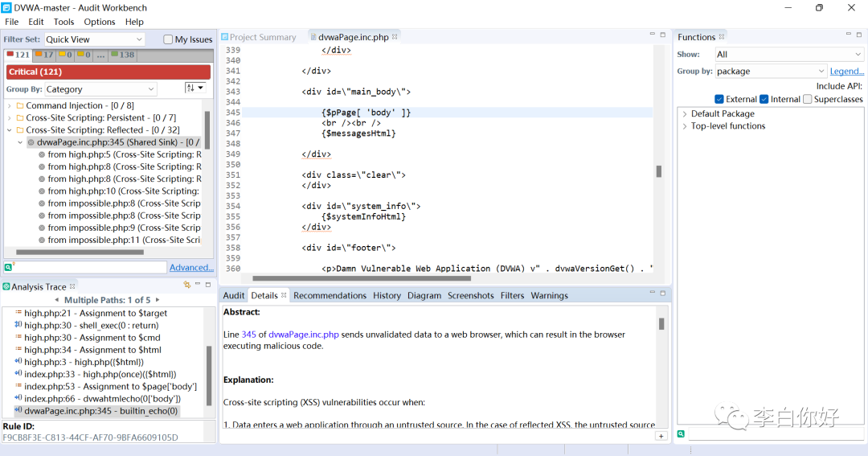Close the dvwaPage.inc.php editor tab
This screenshot has height=456, width=868.
click(395, 36)
